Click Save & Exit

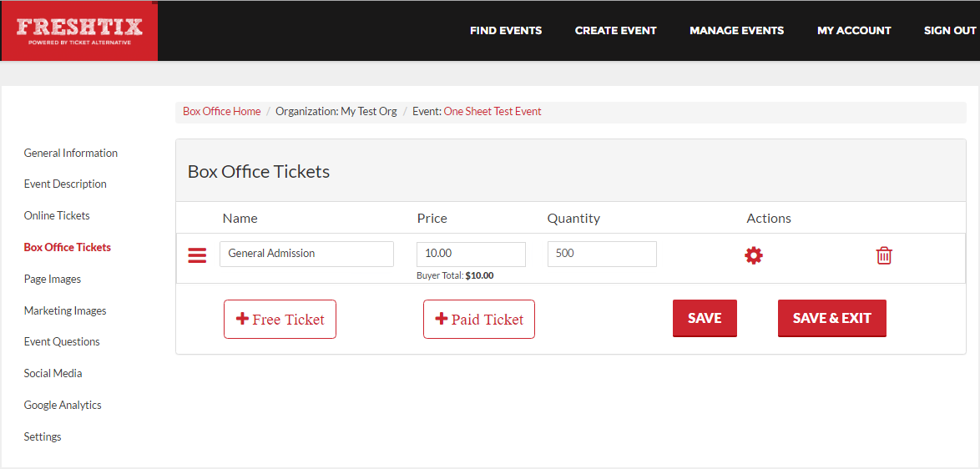pos(832,319)
